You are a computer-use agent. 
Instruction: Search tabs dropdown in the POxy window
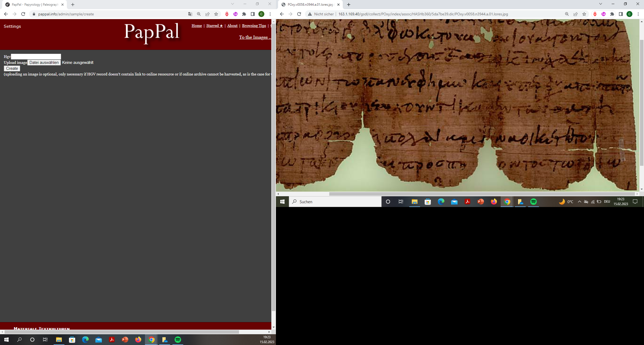pyautogui.click(x=601, y=4)
